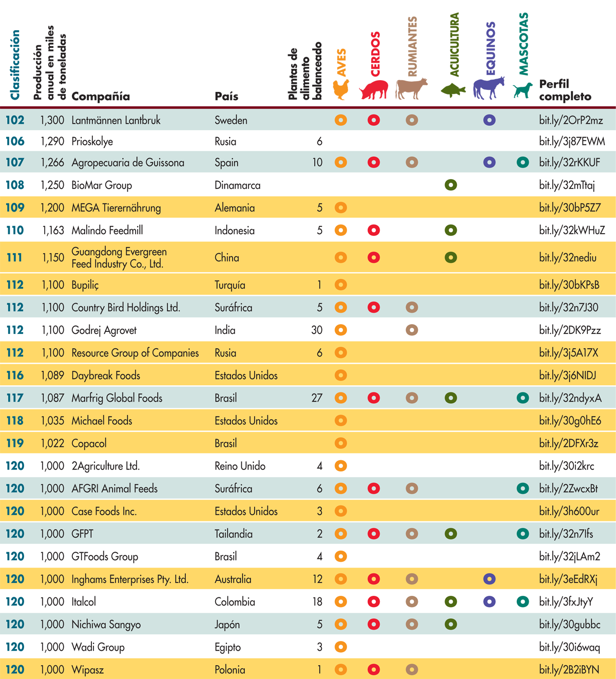Click the teal dog icon under MASCOTAS
This screenshot has height=679, width=616.
(523, 91)
